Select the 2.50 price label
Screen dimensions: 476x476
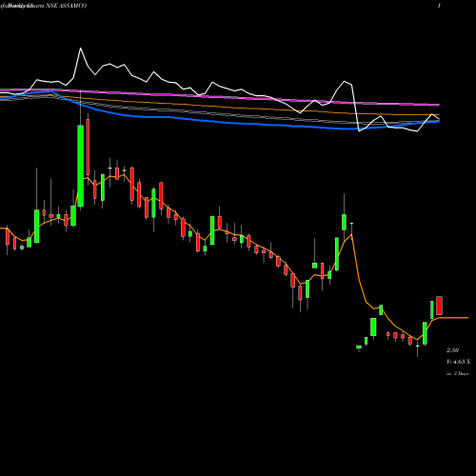tap(452, 350)
